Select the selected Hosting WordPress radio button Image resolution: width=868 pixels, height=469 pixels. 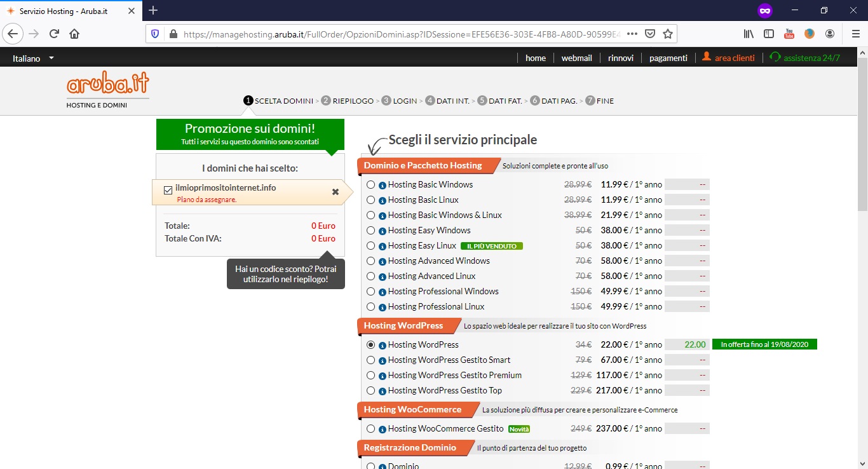pyautogui.click(x=371, y=344)
